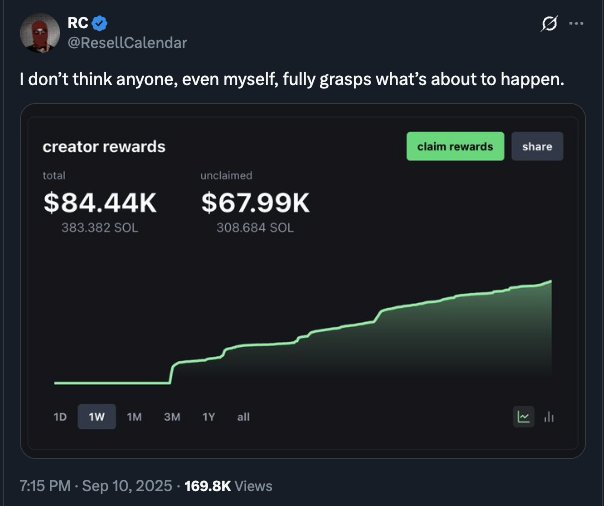Show the all-time range
The height and width of the screenshot is (506, 604).
(x=243, y=417)
